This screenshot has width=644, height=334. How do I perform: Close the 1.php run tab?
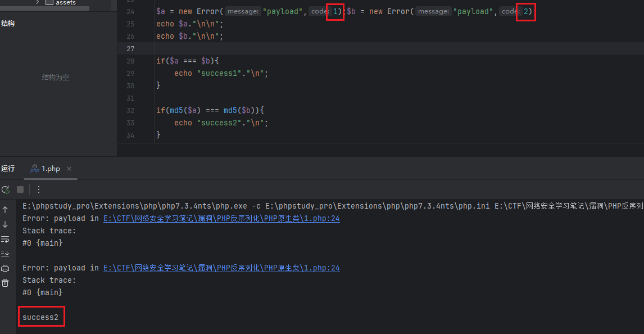click(x=69, y=169)
